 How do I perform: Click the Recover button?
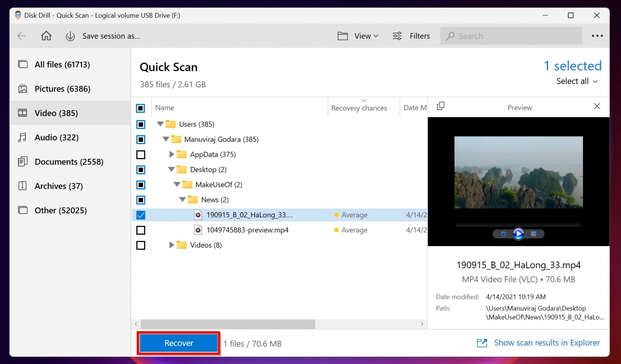178,343
